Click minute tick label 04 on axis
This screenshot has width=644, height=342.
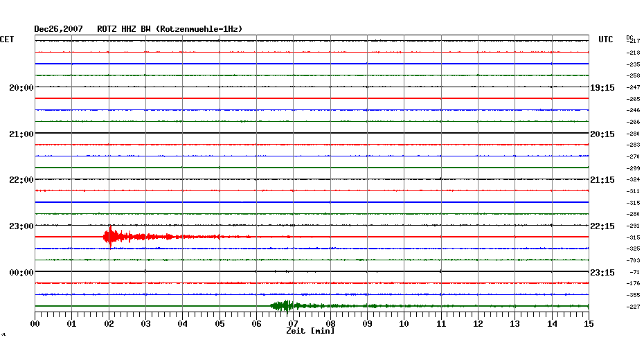[x=183, y=323]
